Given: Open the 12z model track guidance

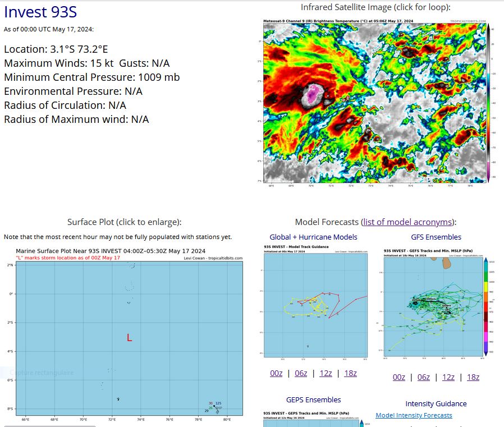Looking at the screenshot, I should (x=326, y=373).
